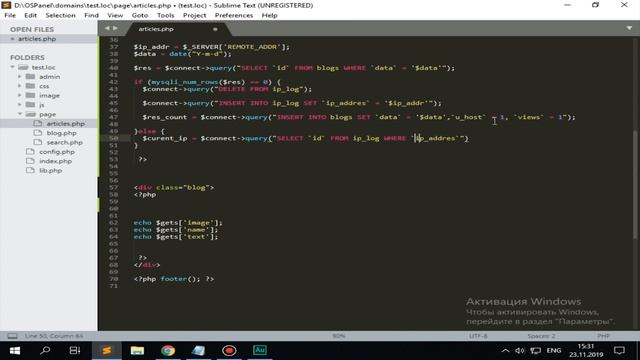
Task: Click the admin folder icon
Action: pyautogui.click(x=31, y=76)
